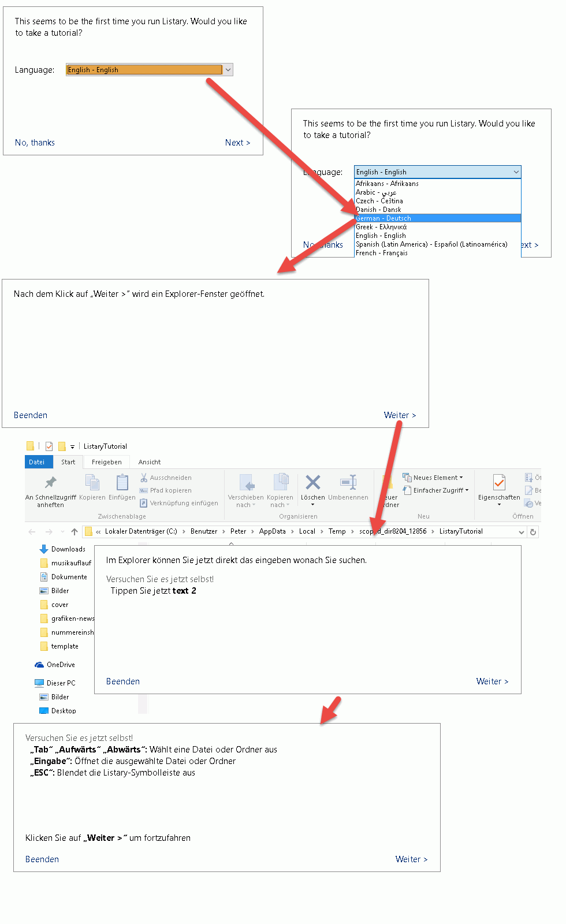
Task: Expand the address bar history chevron beside refresh
Action: (x=522, y=532)
